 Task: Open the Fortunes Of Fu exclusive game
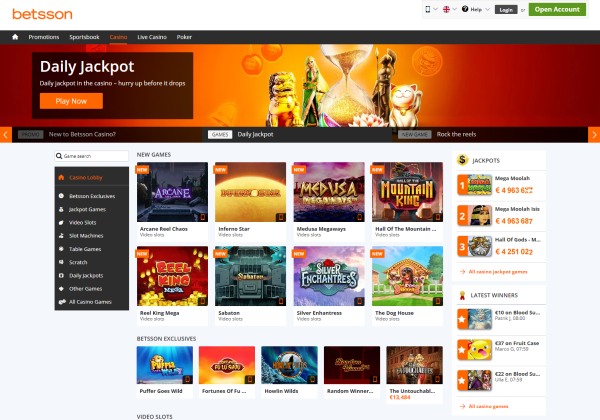227,365
